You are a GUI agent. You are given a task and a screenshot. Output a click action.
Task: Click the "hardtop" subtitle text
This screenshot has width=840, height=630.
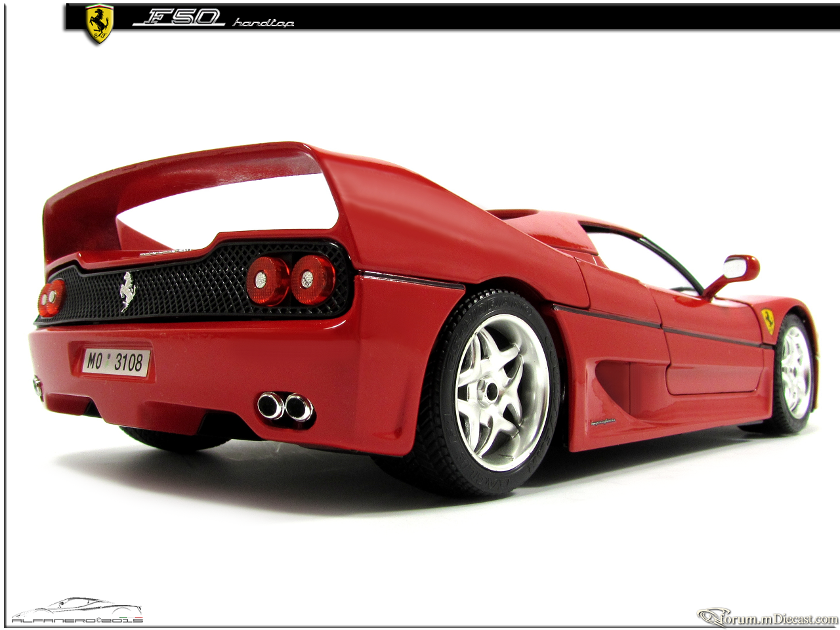coord(263,23)
